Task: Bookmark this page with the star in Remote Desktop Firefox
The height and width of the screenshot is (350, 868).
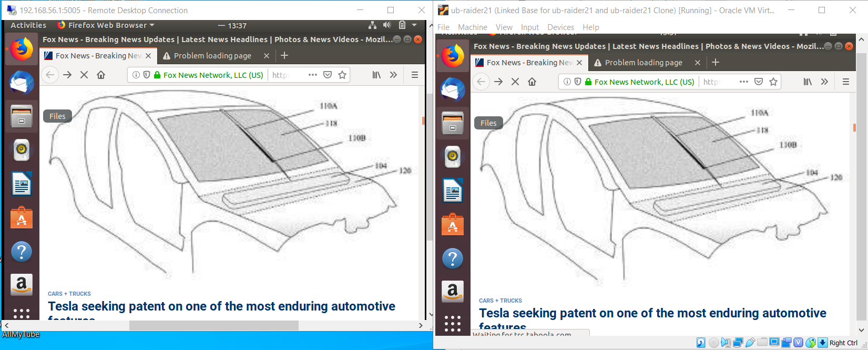Action: click(x=342, y=75)
